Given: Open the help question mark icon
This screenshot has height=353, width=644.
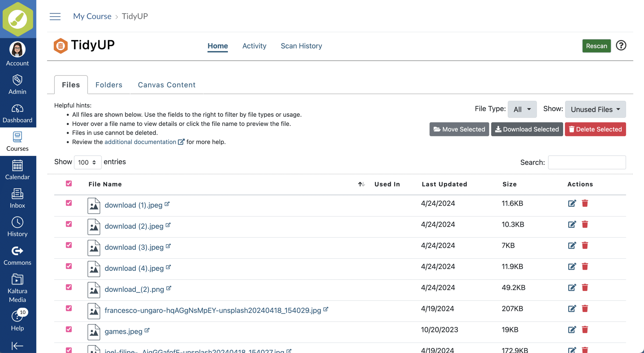Looking at the screenshot, I should (621, 46).
